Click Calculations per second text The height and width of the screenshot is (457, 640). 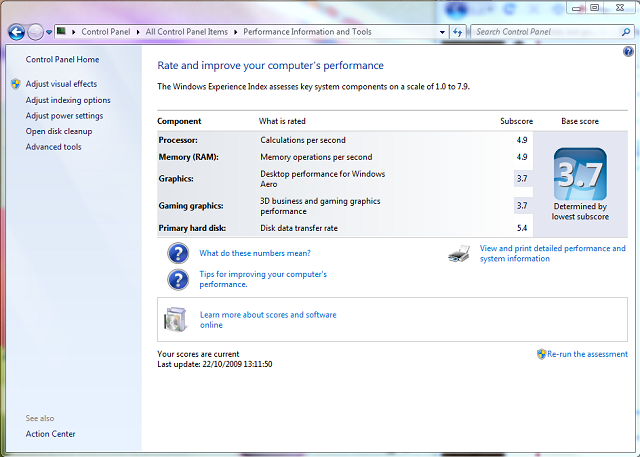tap(303, 140)
